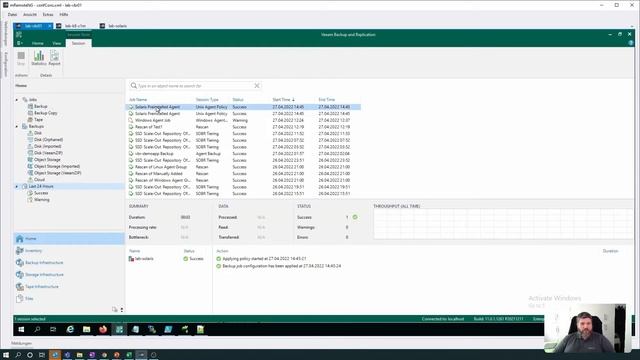
Task: Select Rescan of Manually Added session
Action: (x=243, y=173)
